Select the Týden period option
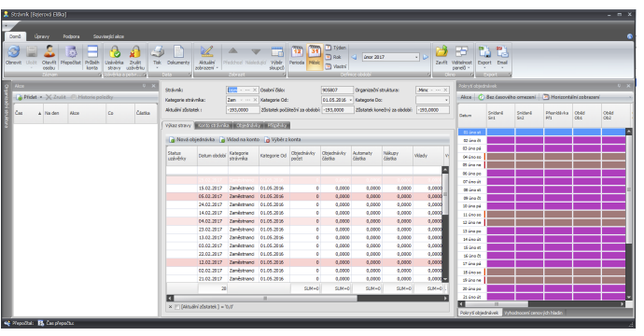Screen dimensions: 644x336 pyautogui.click(x=336, y=48)
